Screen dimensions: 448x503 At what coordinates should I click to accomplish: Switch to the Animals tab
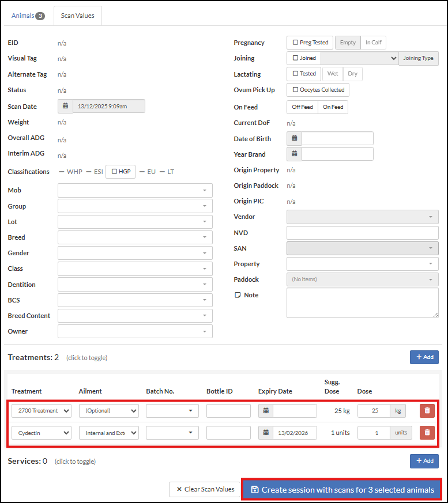[28, 16]
